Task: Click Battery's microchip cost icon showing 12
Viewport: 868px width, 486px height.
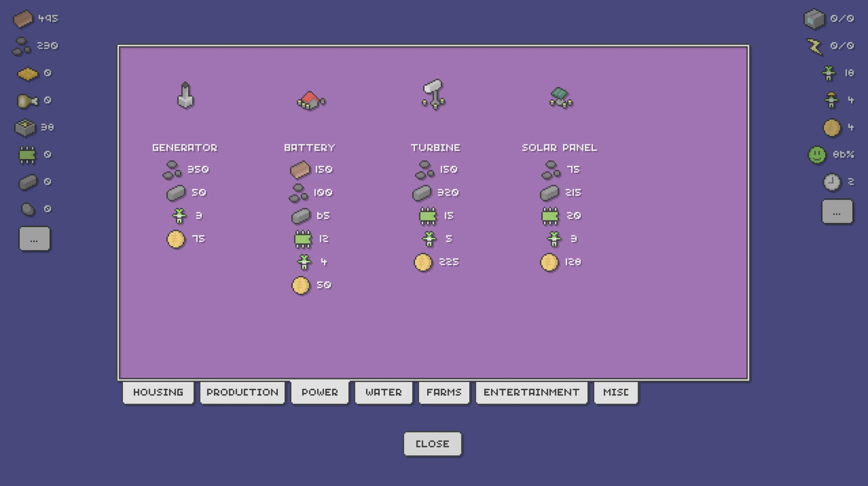Action: pyautogui.click(x=303, y=239)
